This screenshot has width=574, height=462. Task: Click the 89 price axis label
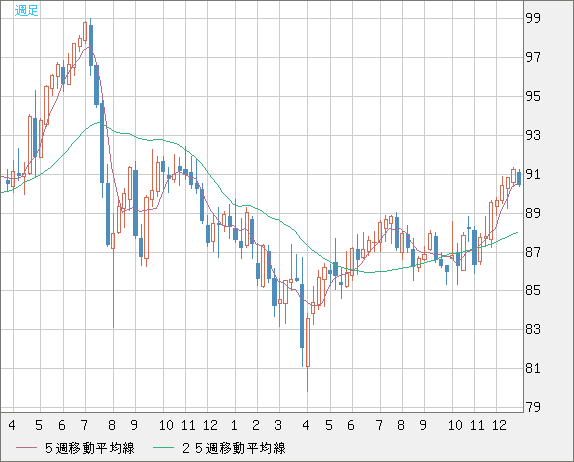point(533,213)
